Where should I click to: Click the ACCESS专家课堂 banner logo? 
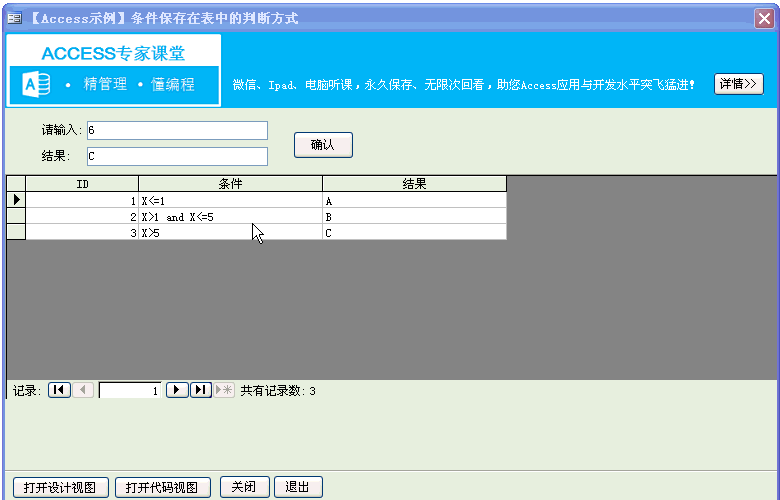113,70
